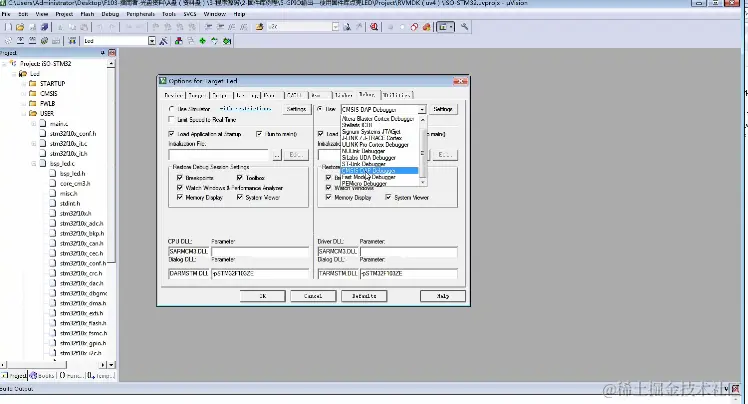Image resolution: width=748 pixels, height=404 pixels.
Task: Open Settings next to CMSIS-DAP Debugger dropdown
Action: [x=443, y=109]
